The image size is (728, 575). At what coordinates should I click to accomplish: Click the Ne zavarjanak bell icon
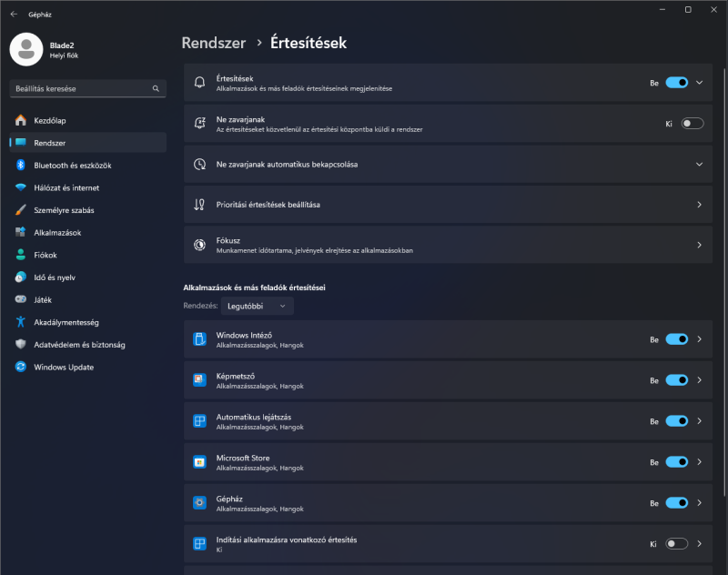199,124
